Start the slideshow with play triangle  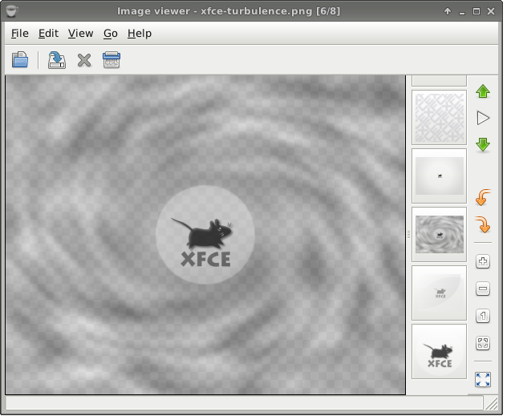click(x=483, y=118)
